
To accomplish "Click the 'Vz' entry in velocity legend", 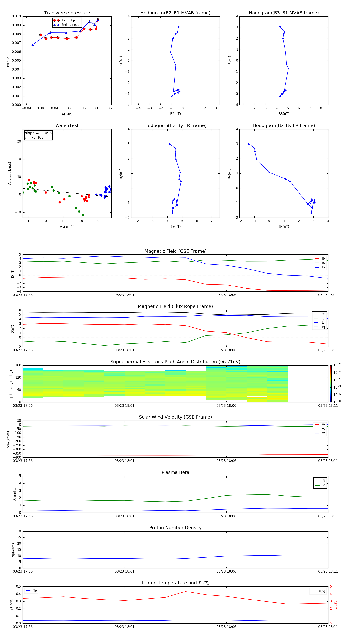I will coord(320,433).
